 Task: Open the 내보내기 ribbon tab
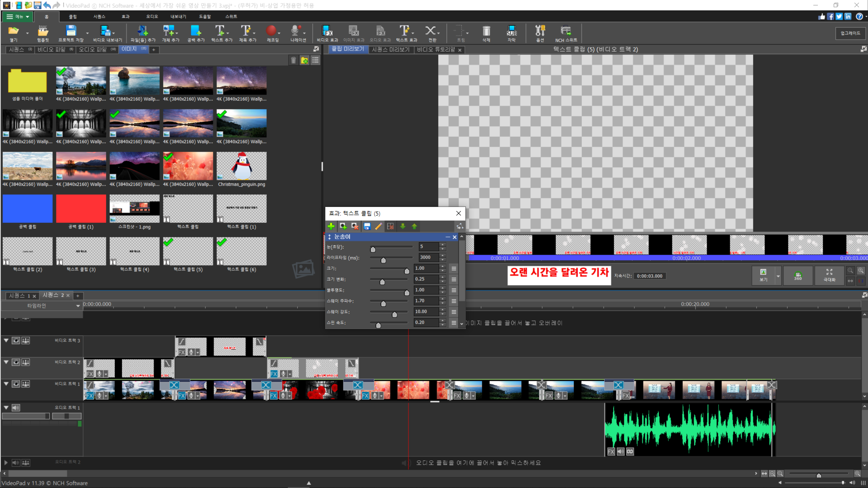coord(178,16)
